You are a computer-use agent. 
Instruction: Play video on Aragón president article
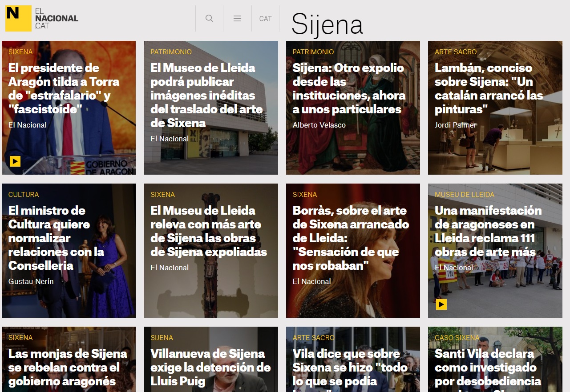click(15, 161)
